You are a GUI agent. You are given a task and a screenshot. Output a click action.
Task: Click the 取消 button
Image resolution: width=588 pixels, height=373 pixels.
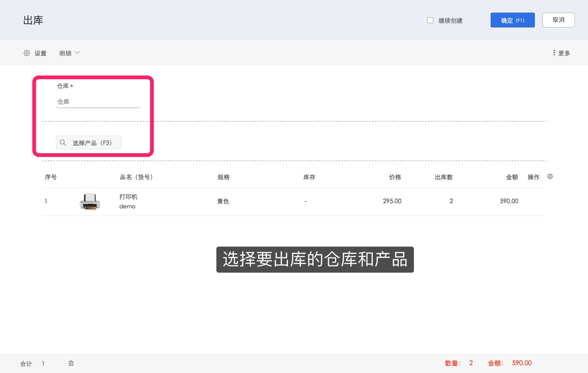[x=558, y=20]
